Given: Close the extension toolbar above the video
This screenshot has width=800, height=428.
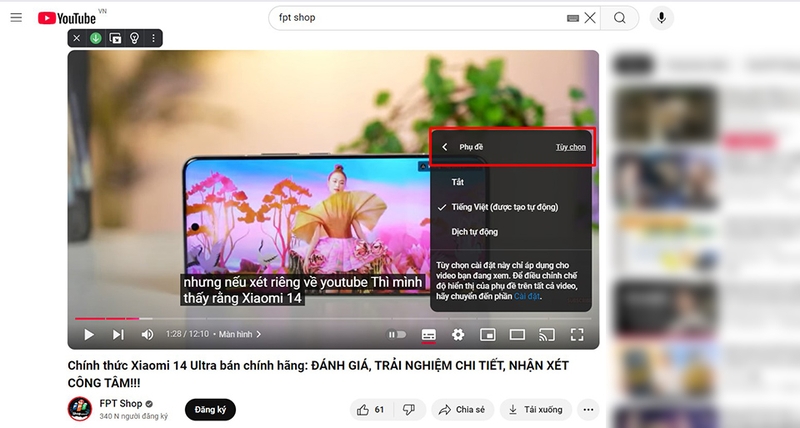Looking at the screenshot, I should click(77, 38).
